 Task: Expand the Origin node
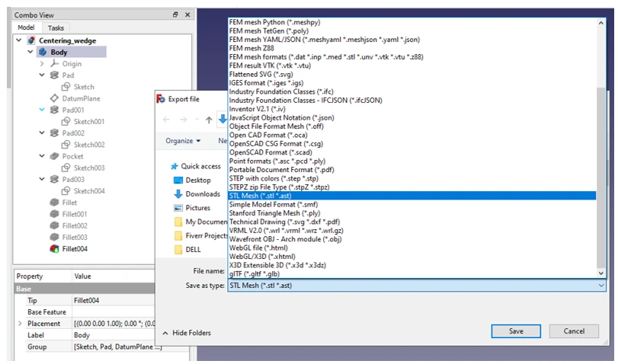click(42, 63)
